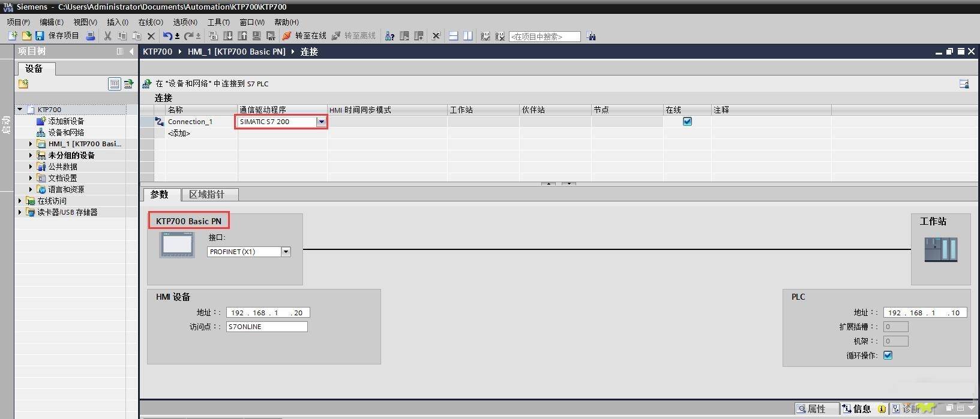Click the accessible devices toolbar icon
The height and width of the screenshot is (419, 980).
[389, 36]
